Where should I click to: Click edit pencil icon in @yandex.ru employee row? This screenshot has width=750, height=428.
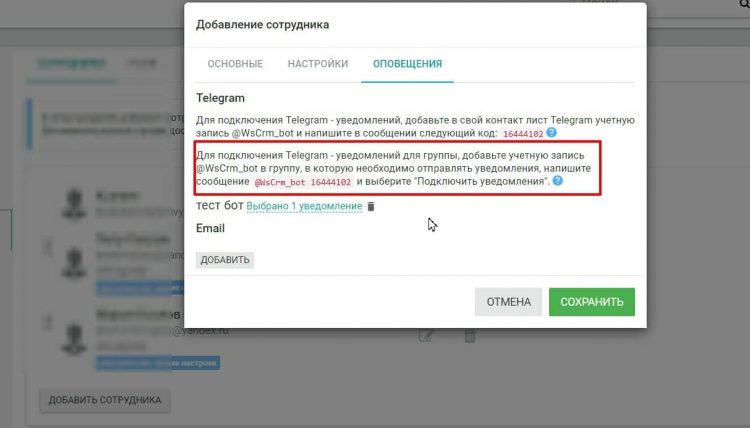click(x=425, y=335)
